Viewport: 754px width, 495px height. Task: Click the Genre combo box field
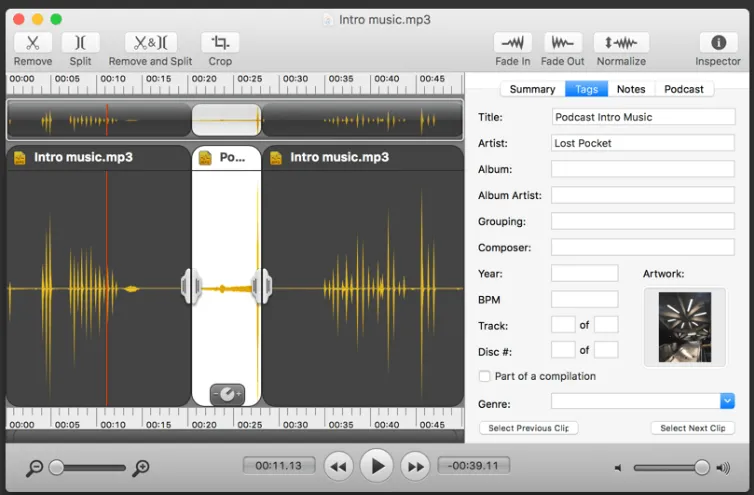click(x=636, y=401)
